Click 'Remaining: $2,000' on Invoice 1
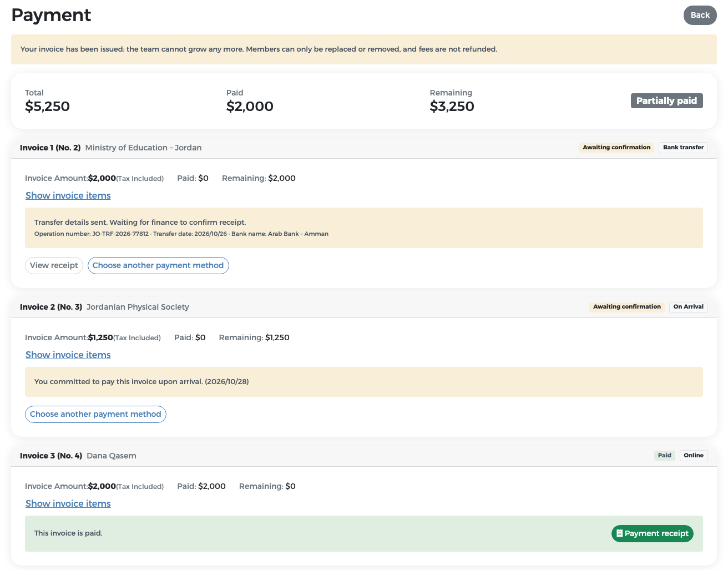 point(259,178)
